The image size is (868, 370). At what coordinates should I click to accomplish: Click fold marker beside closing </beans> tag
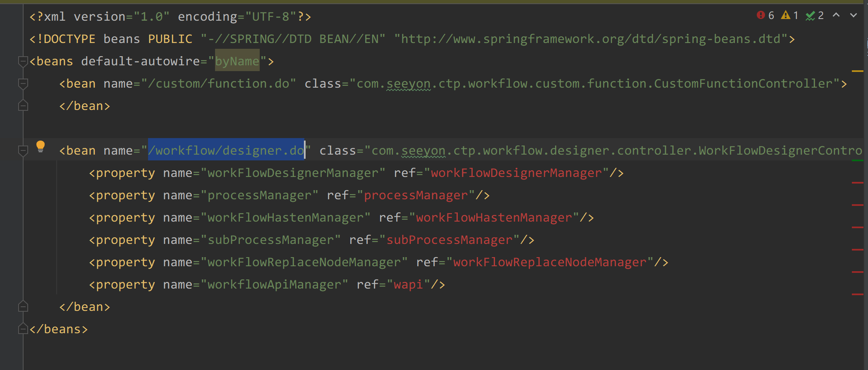click(x=23, y=329)
